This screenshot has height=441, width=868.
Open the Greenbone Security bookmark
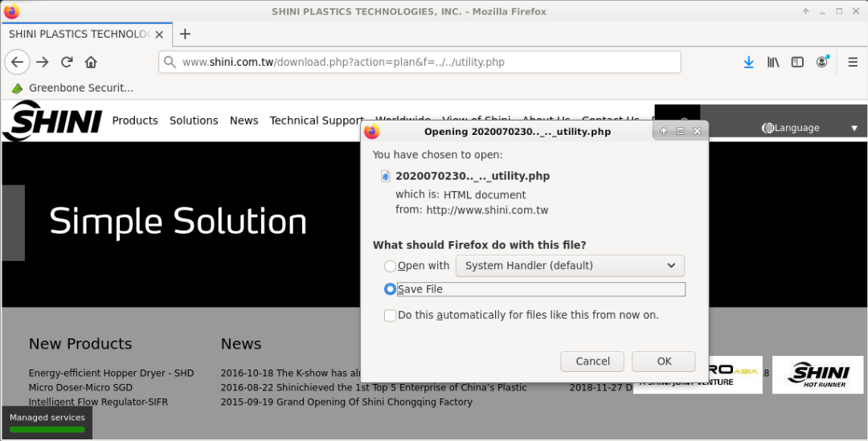coord(72,88)
